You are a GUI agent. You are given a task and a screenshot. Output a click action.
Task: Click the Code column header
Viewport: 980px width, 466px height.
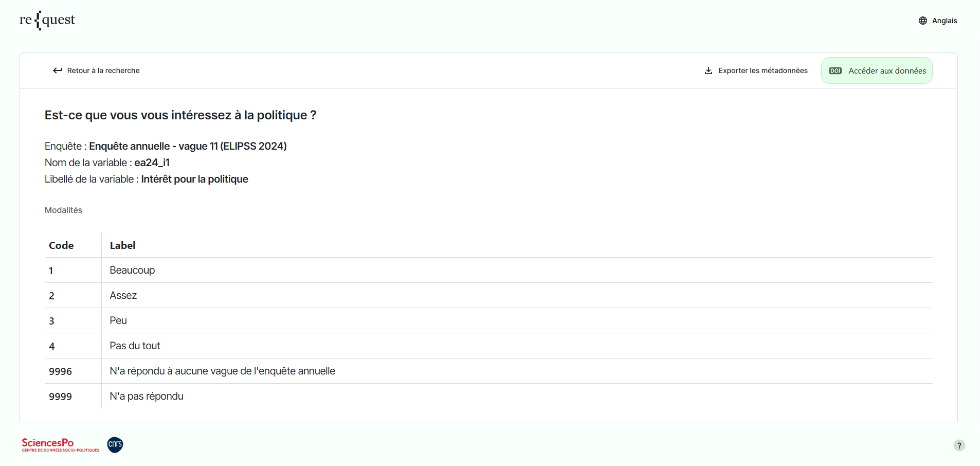(61, 245)
